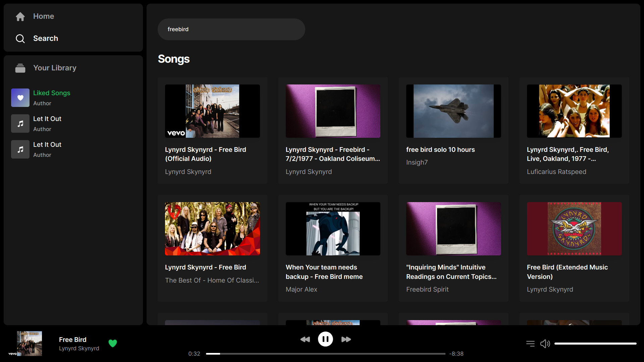
Task: Play free bird solo 10 hours thumbnail
Action: pos(453,111)
